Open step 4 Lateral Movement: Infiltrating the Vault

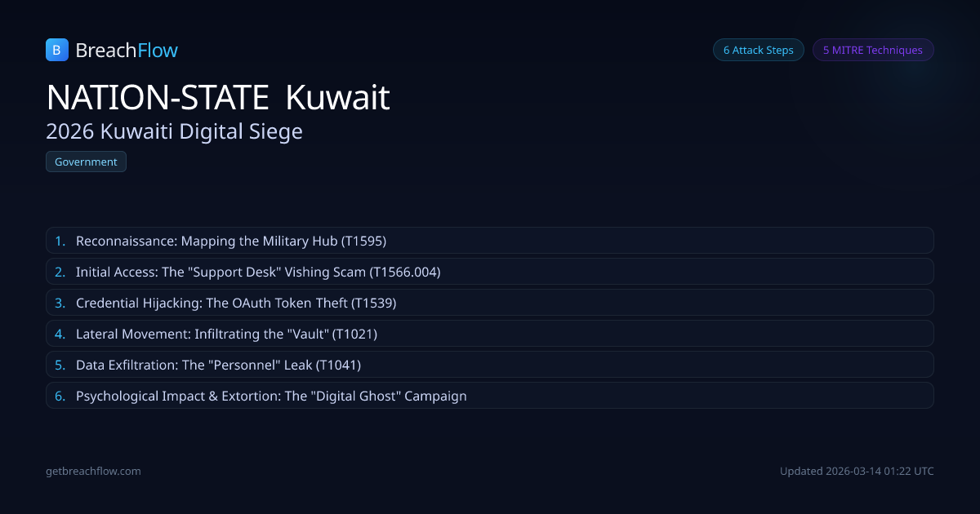pos(226,334)
